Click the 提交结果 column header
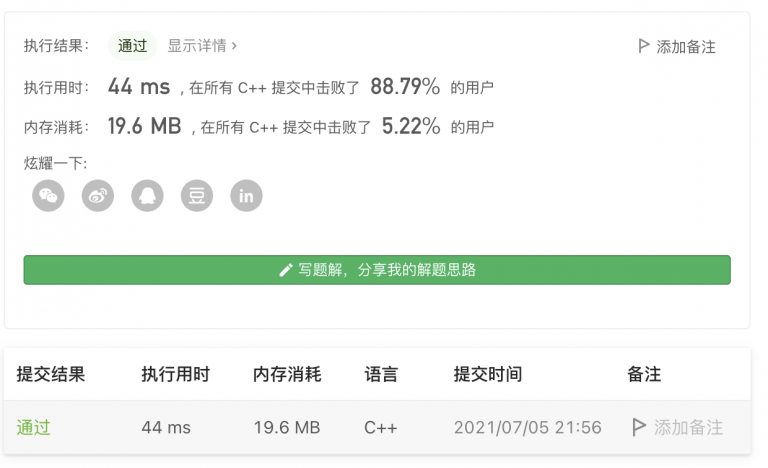The width and height of the screenshot is (768, 468). pyautogui.click(x=51, y=374)
